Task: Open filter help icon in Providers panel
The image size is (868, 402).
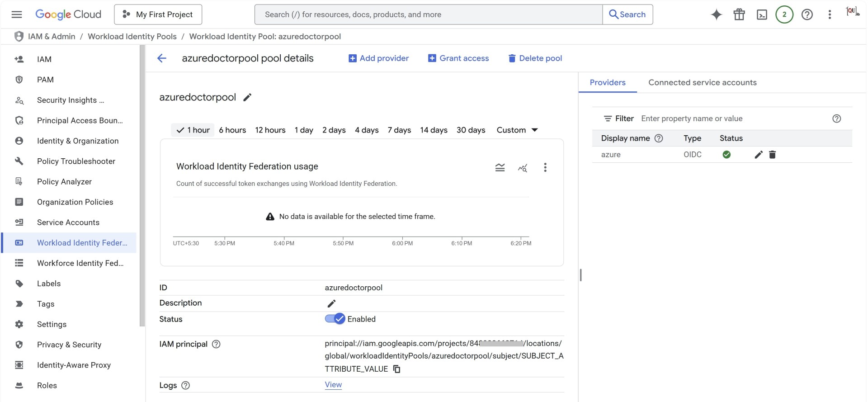Action: [x=837, y=118]
